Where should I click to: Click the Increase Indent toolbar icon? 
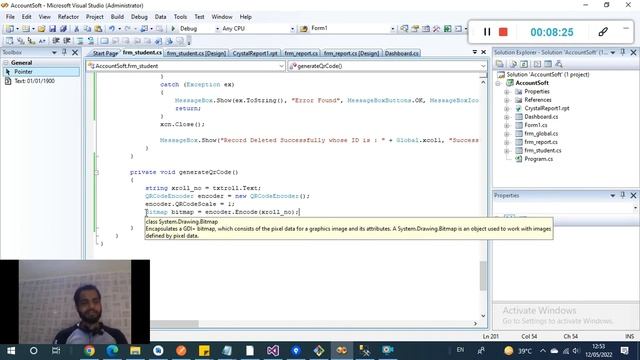coord(67,41)
